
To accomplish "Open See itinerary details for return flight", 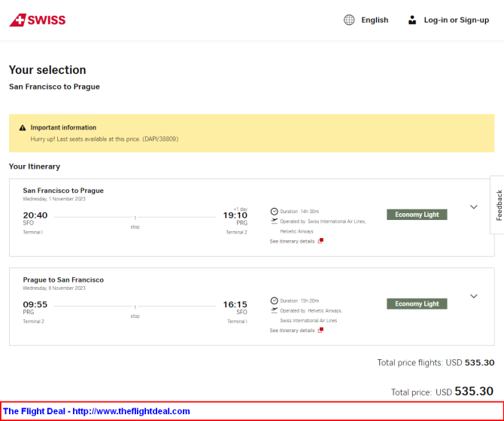I will (x=292, y=331).
